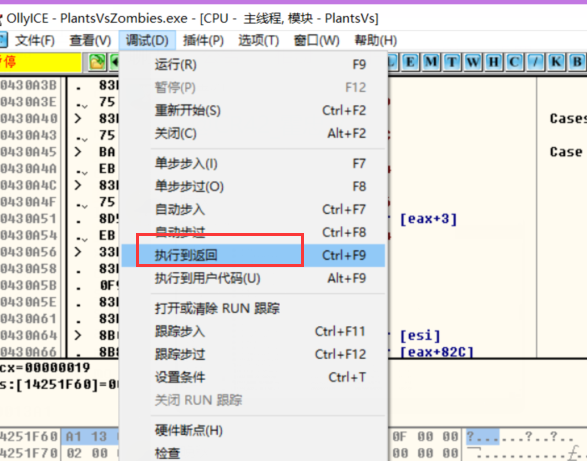Open Windows list W toolbar button
Image resolution: width=587 pixels, height=461 pixels.
473,62
